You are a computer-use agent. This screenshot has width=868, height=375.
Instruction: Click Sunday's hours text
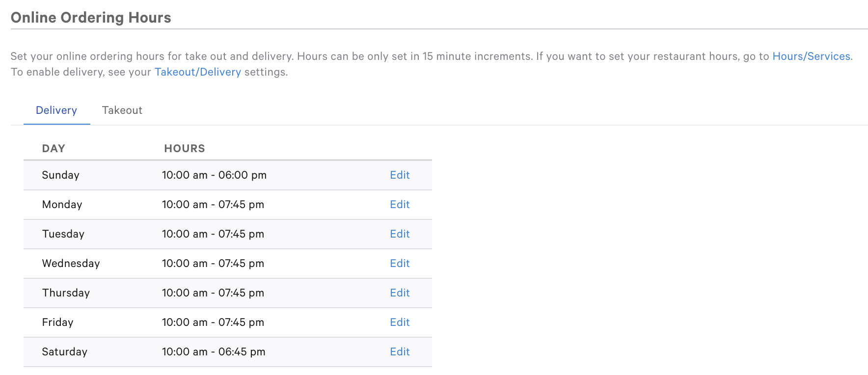pos(215,175)
